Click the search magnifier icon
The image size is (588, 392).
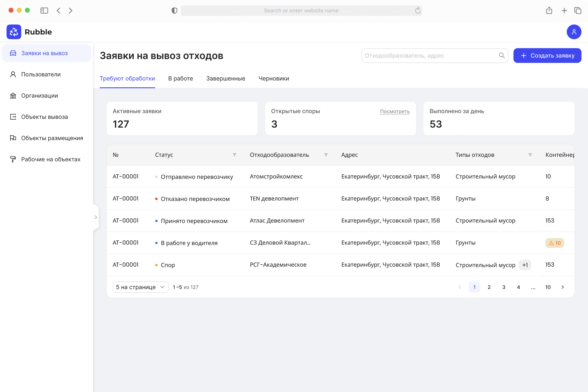click(502, 55)
